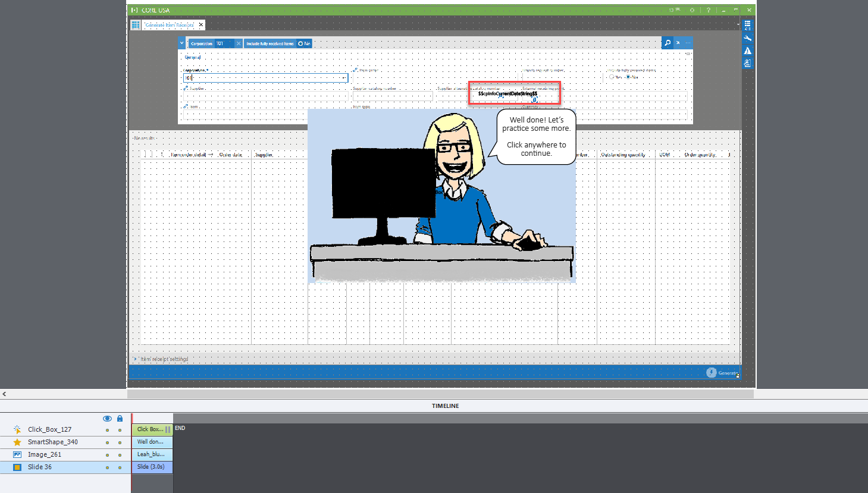The image size is (868, 493).
Task: Click the wrench tools icon in right sidebar
Action: [x=747, y=37]
